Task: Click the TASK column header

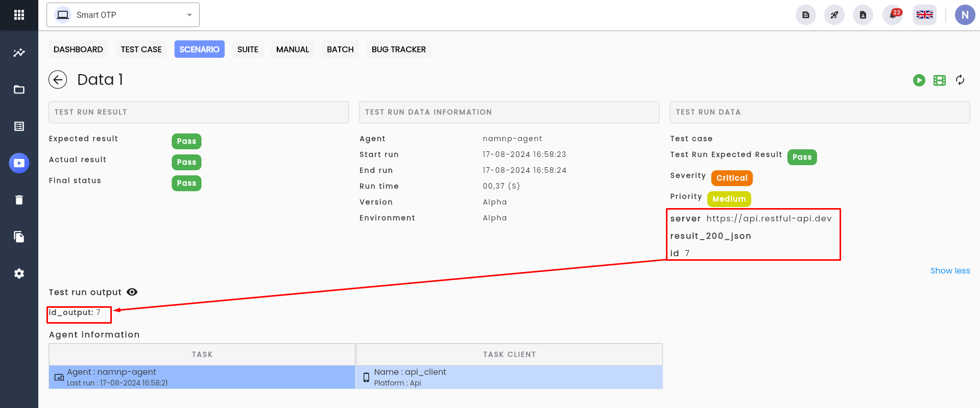Action: [202, 354]
